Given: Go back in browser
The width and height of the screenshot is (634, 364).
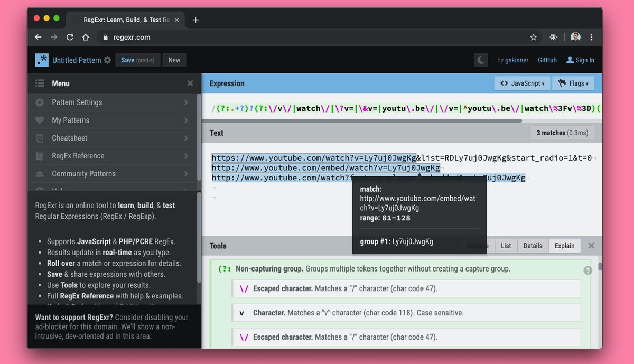Looking at the screenshot, I should 38,38.
